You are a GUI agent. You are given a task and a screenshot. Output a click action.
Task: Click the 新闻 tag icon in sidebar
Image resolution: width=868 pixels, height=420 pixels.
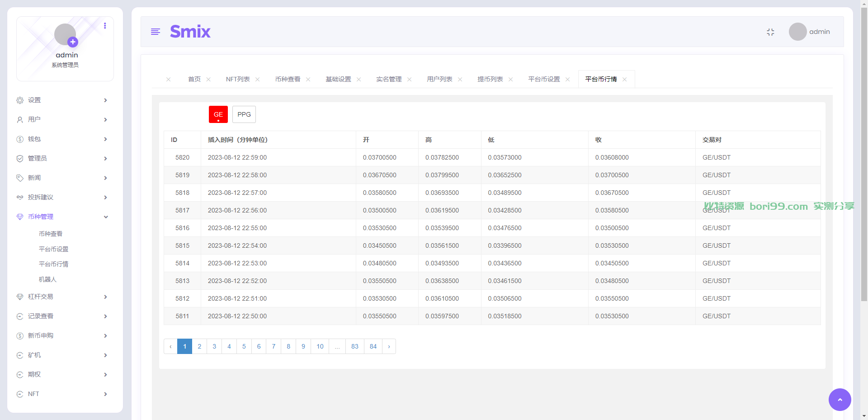[x=20, y=178]
